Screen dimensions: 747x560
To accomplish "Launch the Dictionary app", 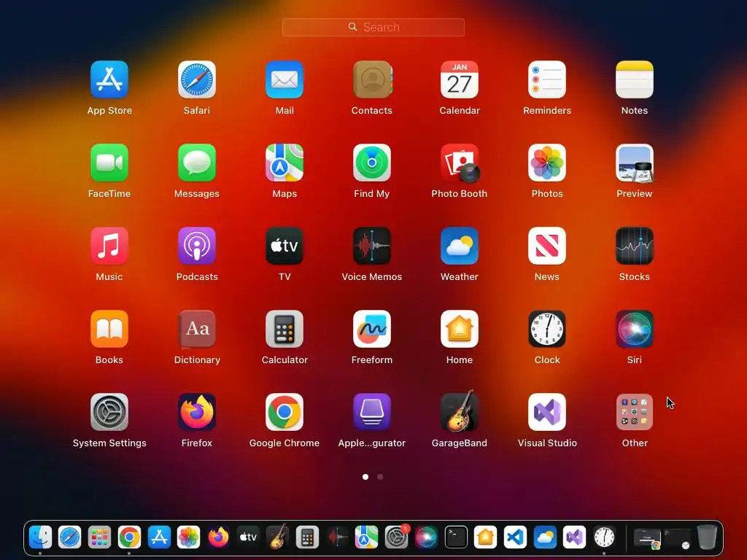I will click(197, 329).
